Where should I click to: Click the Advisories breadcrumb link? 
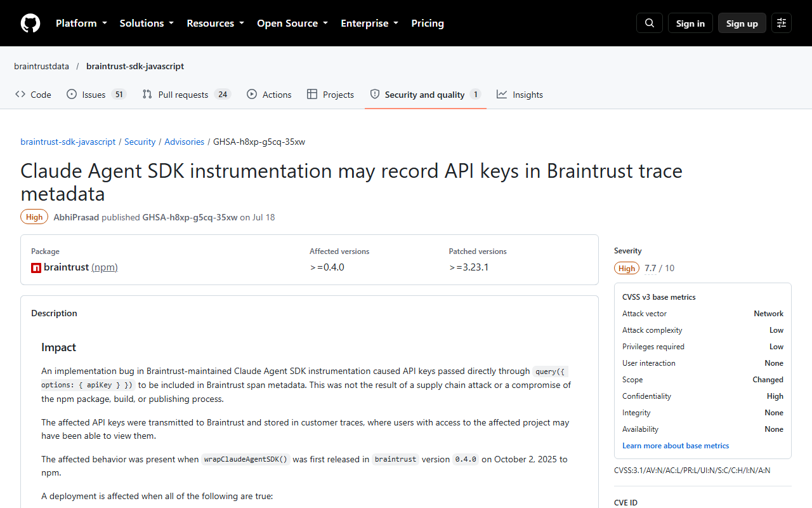click(x=184, y=142)
